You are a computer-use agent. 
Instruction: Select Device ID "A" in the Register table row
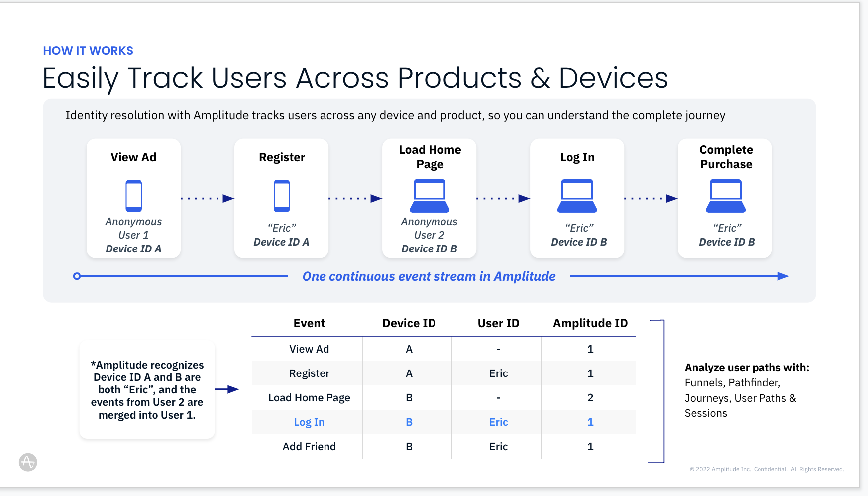point(409,373)
